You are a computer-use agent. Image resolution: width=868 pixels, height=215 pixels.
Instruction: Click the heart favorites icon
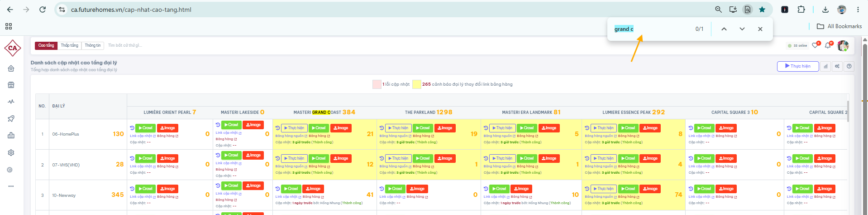[815, 45]
